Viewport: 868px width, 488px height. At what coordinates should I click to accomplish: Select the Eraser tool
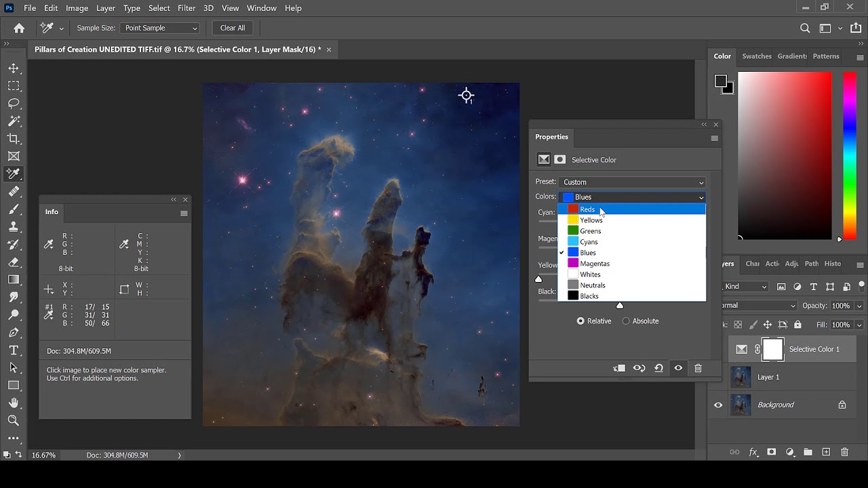(x=14, y=262)
